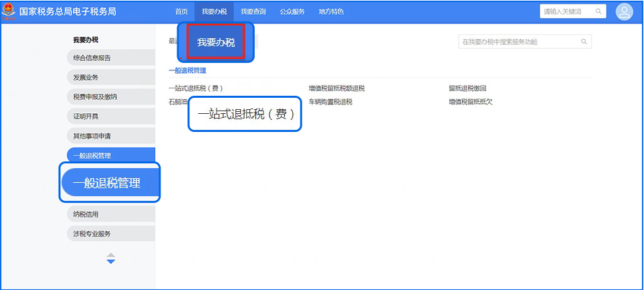Go to the 首页 tab
This screenshot has width=644, height=290.
[x=181, y=11]
